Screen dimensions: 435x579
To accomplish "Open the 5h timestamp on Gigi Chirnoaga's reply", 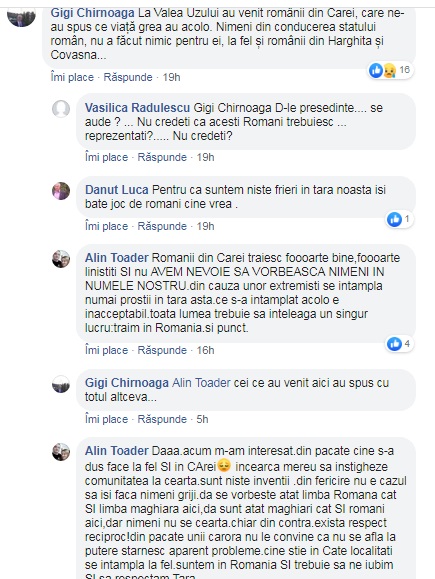I will 202,419.
